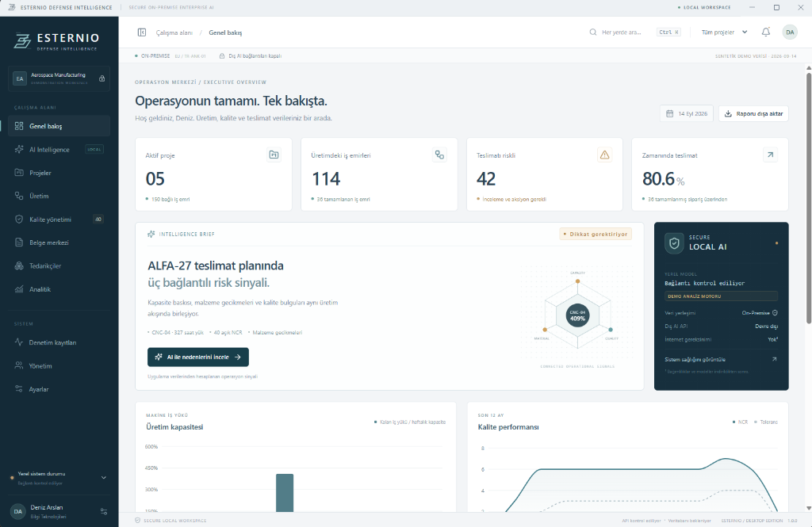Click the workspace lock icon beside Aerospace Manufacturing

point(102,78)
